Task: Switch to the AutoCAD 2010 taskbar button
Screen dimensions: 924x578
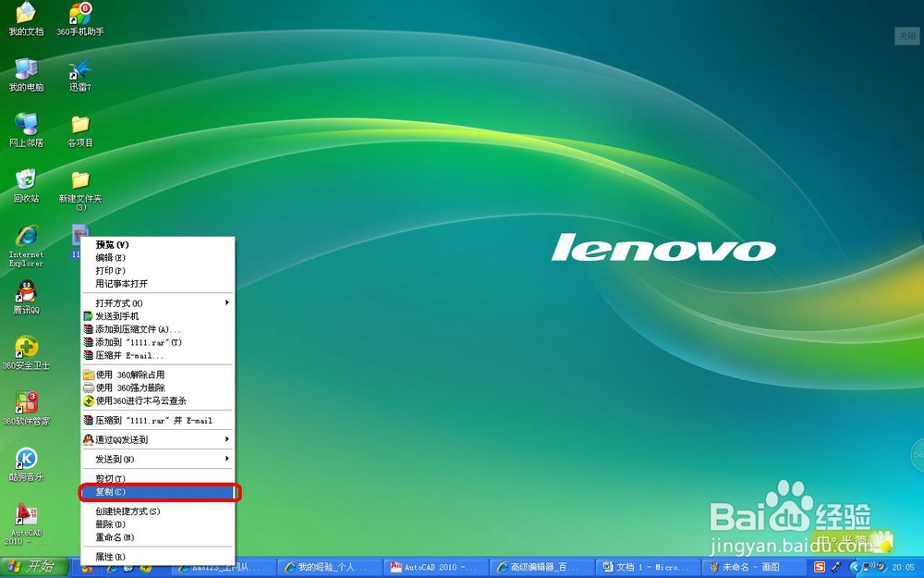Action: [435, 568]
